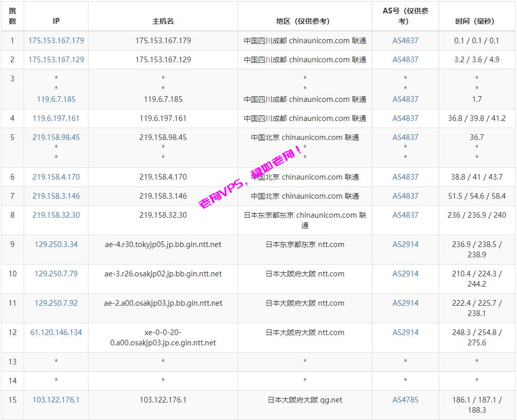Click time value 0.1 / 0.1 / 0.1

point(476,41)
